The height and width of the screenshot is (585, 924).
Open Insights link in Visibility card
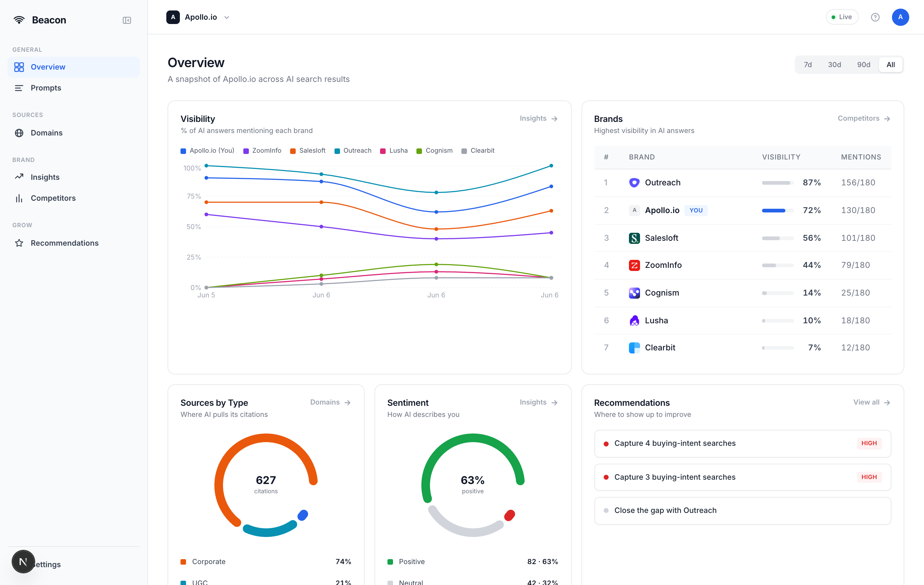538,119
